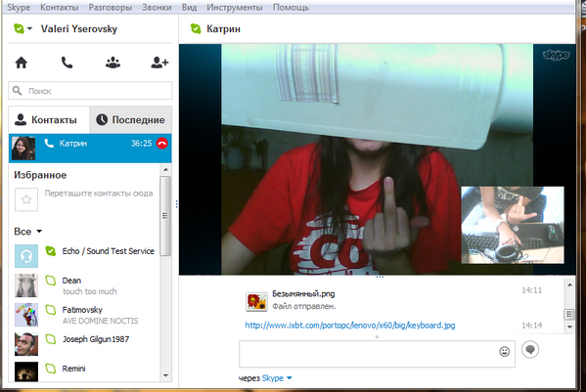Image resolution: width=586 pixels, height=392 pixels.
Task: Click the phone icon beside Катрин in call row
Action: 49,143
